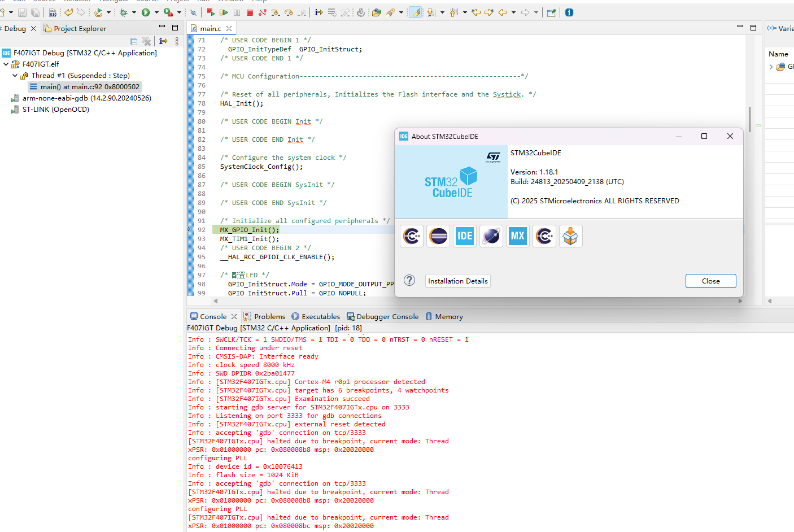This screenshot has width=794, height=532.
Task: Click highlighted line MX_GPIO_Init(); in editor
Action: pos(250,230)
